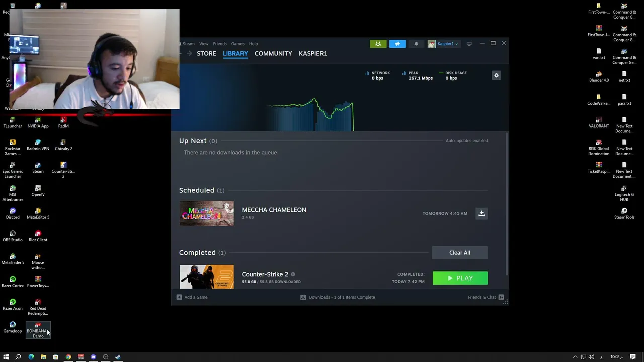Click the downloads list vertical scrollbar
Viewport: 644px width, 362px height.
[507, 204]
